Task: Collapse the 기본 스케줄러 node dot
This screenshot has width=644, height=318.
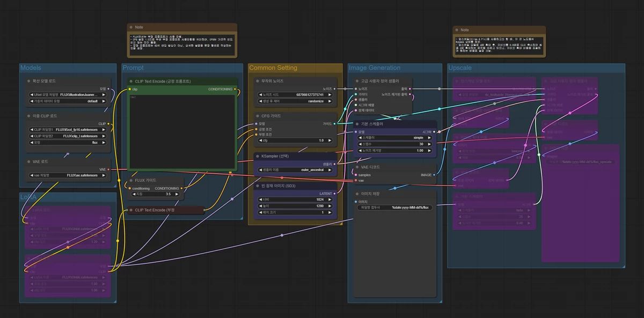Action: (x=356, y=124)
